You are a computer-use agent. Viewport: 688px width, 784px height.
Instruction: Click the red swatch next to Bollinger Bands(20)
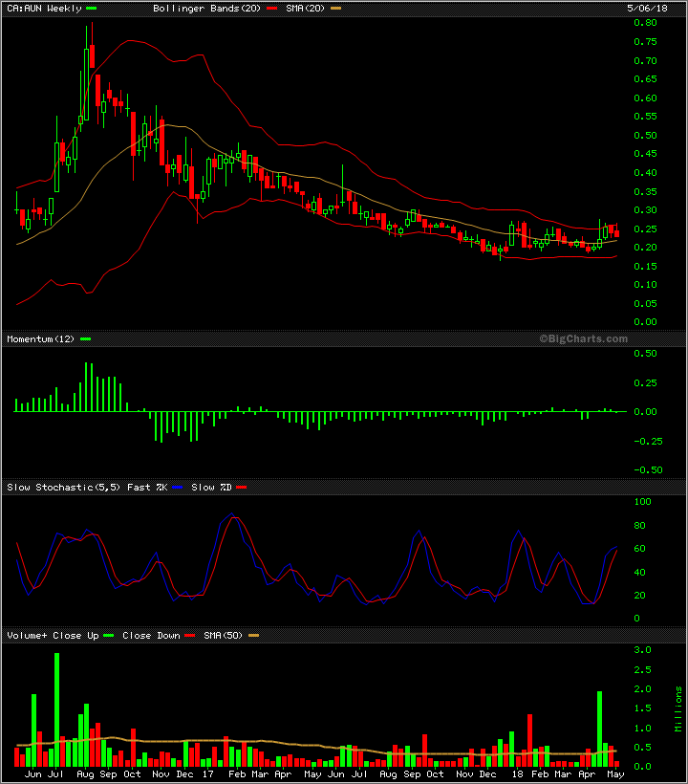pyautogui.click(x=271, y=9)
